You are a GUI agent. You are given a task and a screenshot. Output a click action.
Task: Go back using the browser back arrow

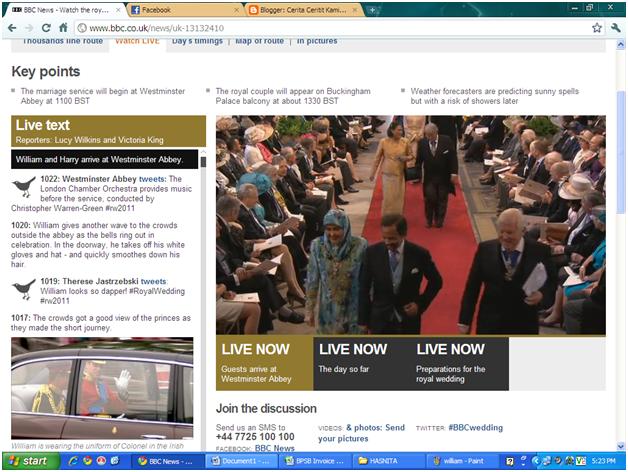[12, 28]
